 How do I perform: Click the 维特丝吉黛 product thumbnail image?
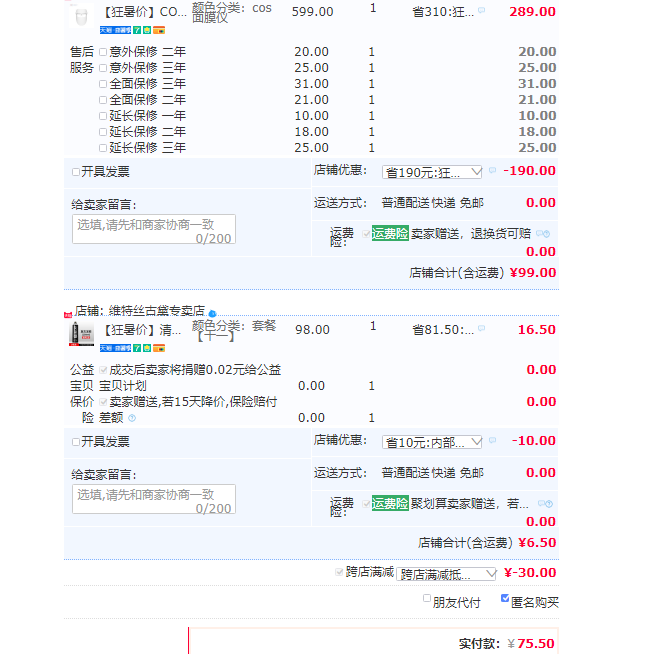80,333
